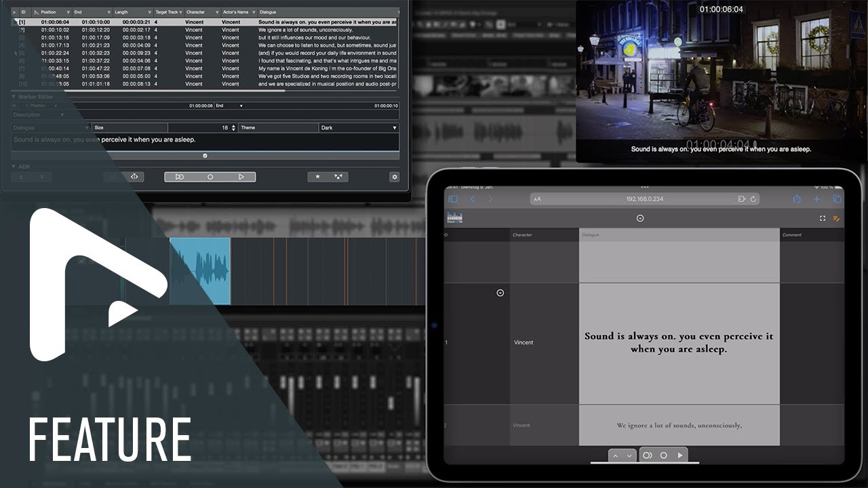Click 'Sound is always on' dialogue on iPad
Image resolution: width=868 pixels, height=488 pixels.
click(679, 342)
